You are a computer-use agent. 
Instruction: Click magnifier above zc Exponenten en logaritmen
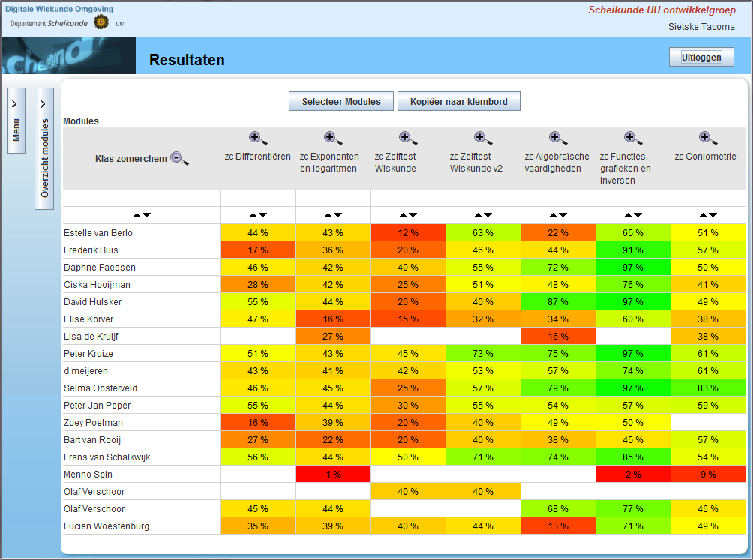(333, 138)
